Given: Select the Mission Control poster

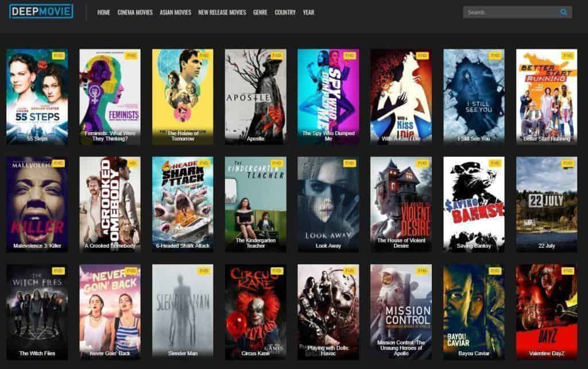Looking at the screenshot, I should point(401,312).
